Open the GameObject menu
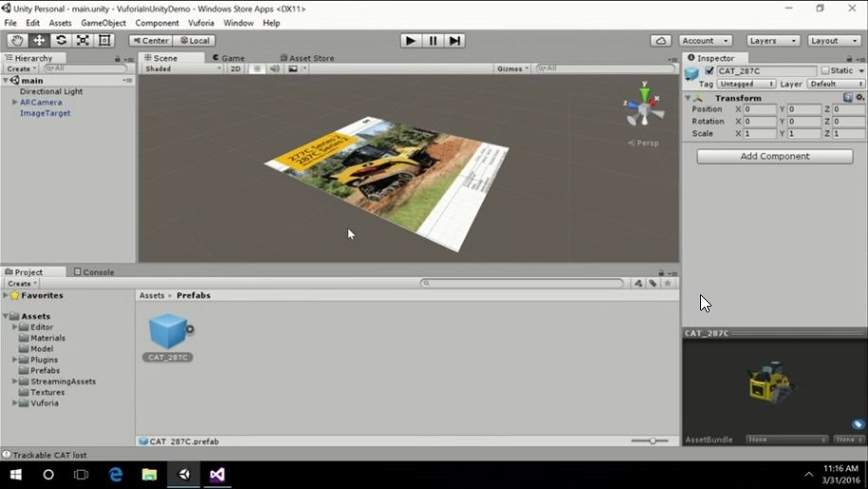Viewport: 868px width, 489px height. tap(102, 23)
